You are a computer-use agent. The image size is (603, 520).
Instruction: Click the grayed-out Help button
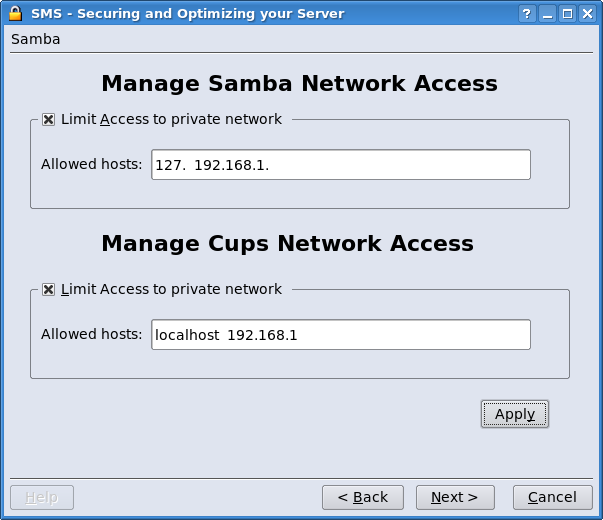point(42,497)
